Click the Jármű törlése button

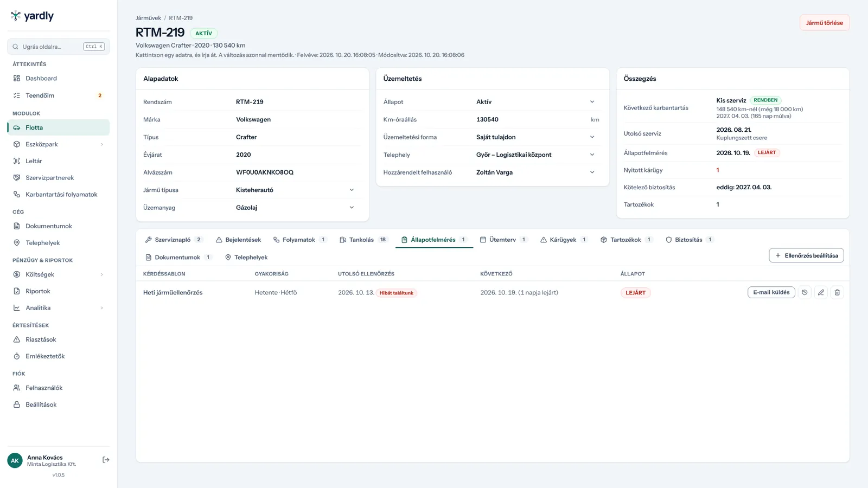coord(825,23)
